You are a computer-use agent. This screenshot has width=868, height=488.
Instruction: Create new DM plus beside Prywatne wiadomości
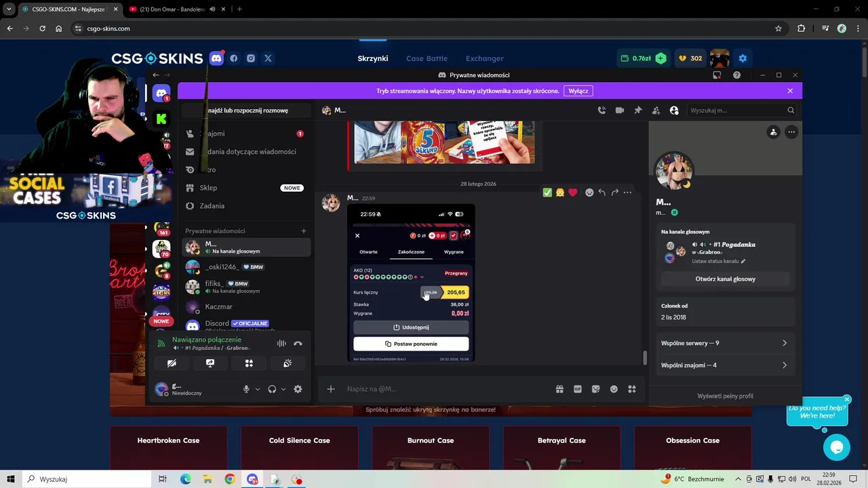304,231
